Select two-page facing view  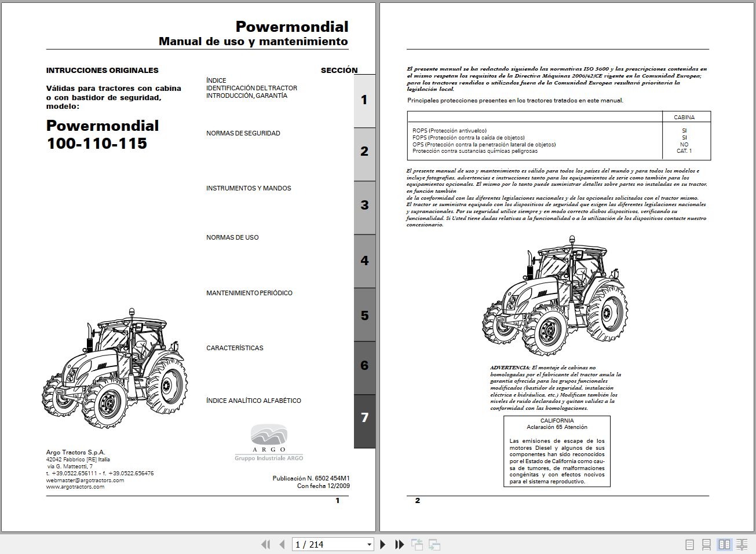(x=724, y=544)
